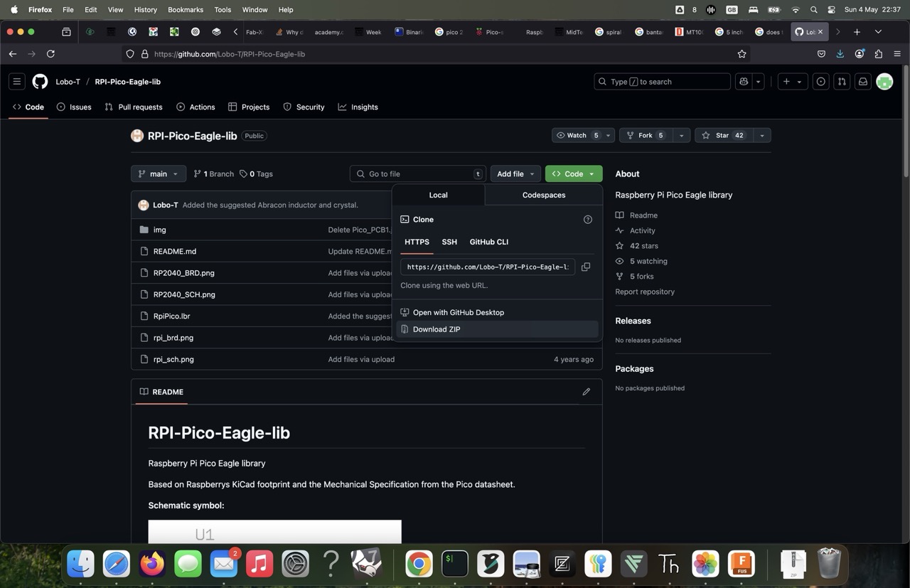Click the Type / to search box
Viewport: 910px width, 588px height.
[x=662, y=82]
